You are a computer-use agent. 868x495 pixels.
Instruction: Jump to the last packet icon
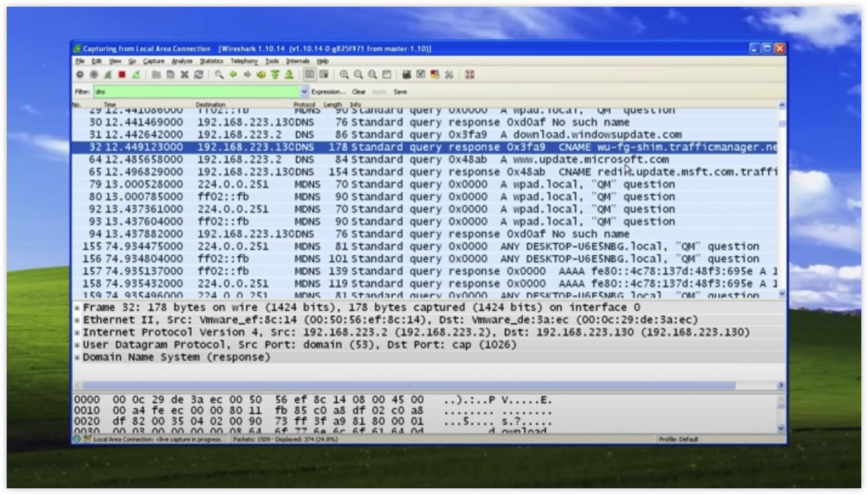point(289,75)
